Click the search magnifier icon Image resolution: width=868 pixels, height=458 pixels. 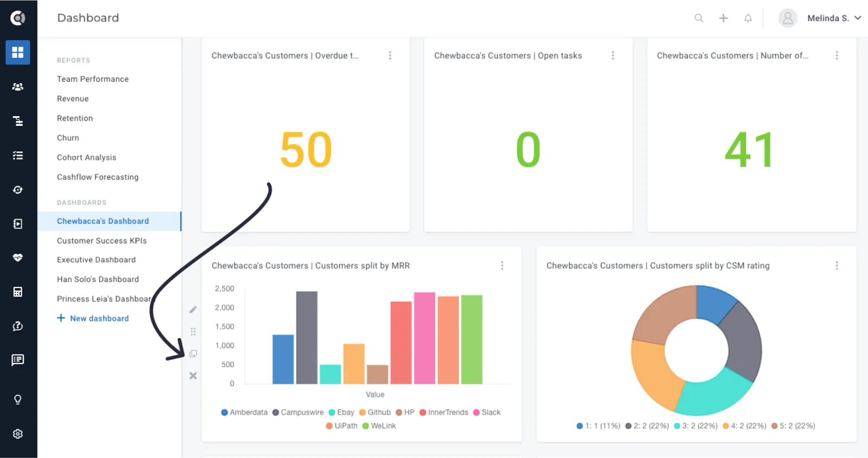[x=699, y=18]
